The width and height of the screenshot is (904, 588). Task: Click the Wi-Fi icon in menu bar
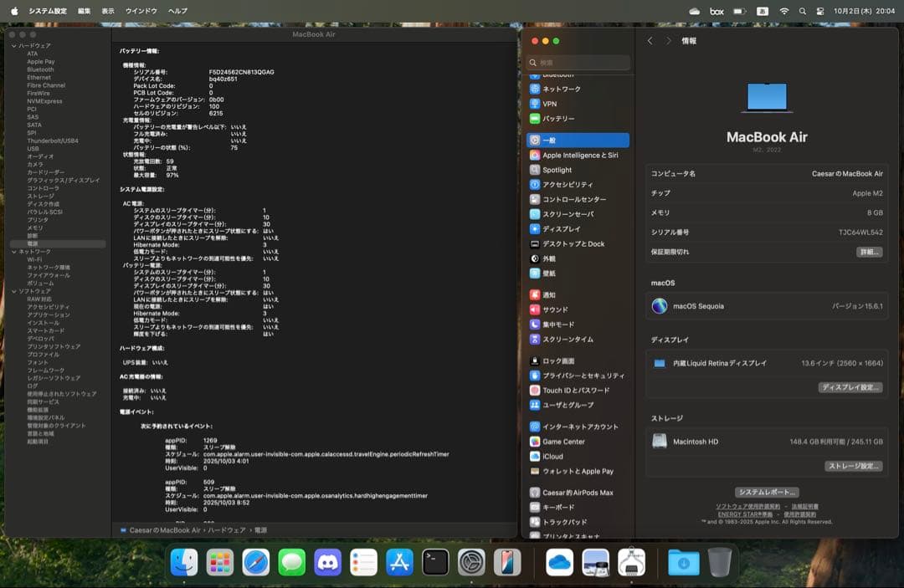(784, 11)
